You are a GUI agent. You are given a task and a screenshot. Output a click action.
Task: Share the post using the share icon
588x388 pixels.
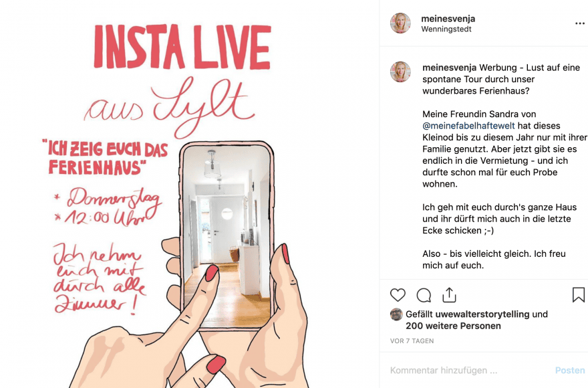tap(449, 295)
